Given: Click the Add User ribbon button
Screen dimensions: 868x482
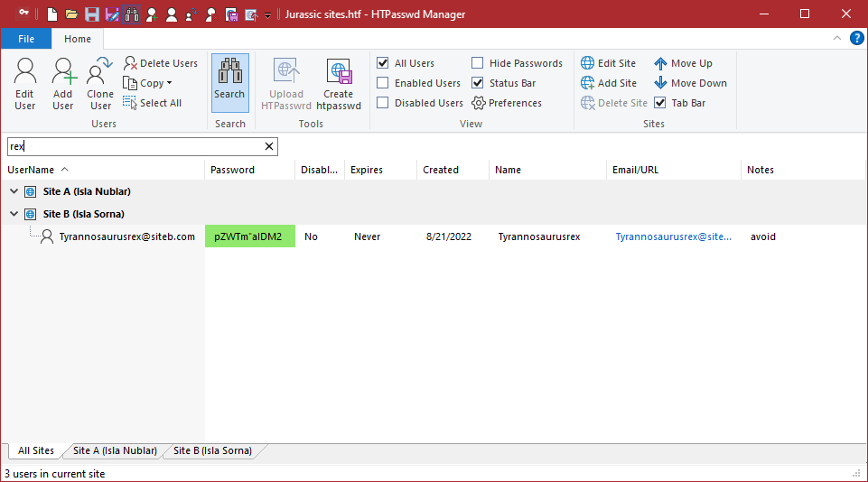Looking at the screenshot, I should click(x=63, y=84).
